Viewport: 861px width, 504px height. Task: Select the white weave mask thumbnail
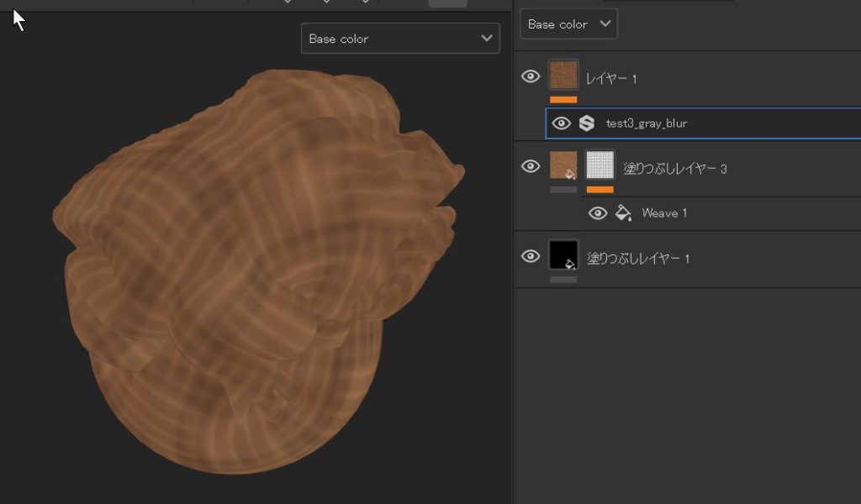(600, 165)
